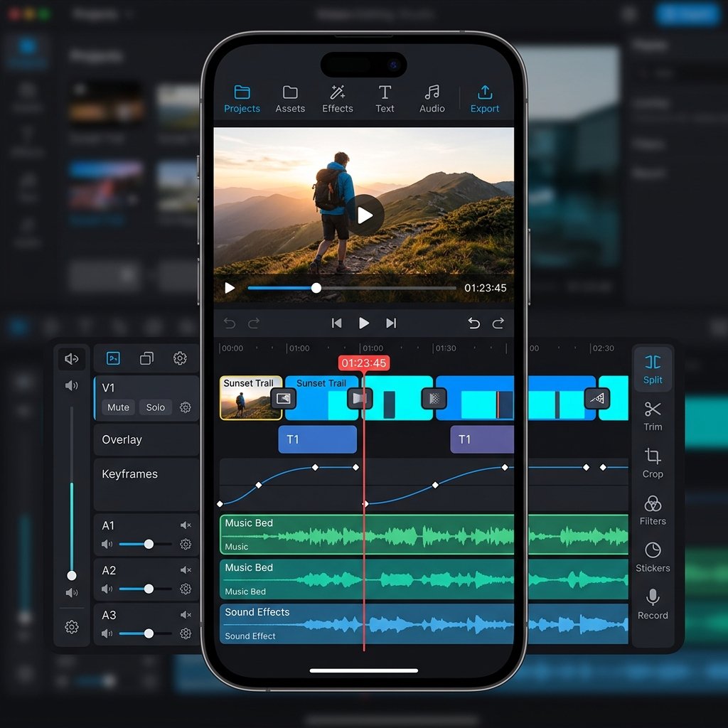Click dimmed redo arrow on the left
The width and height of the screenshot is (728, 728).
254,323
